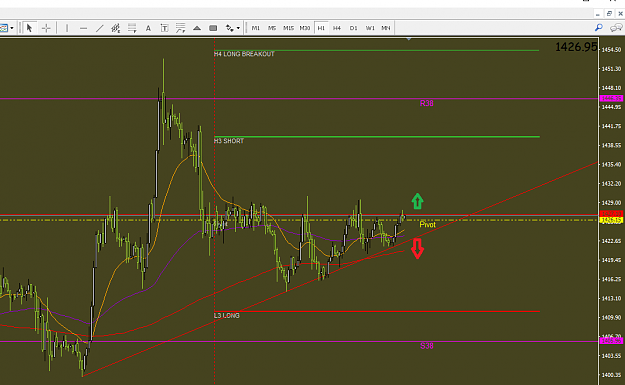
Task: Choose the horizontal line drawing tool
Action: point(83,28)
